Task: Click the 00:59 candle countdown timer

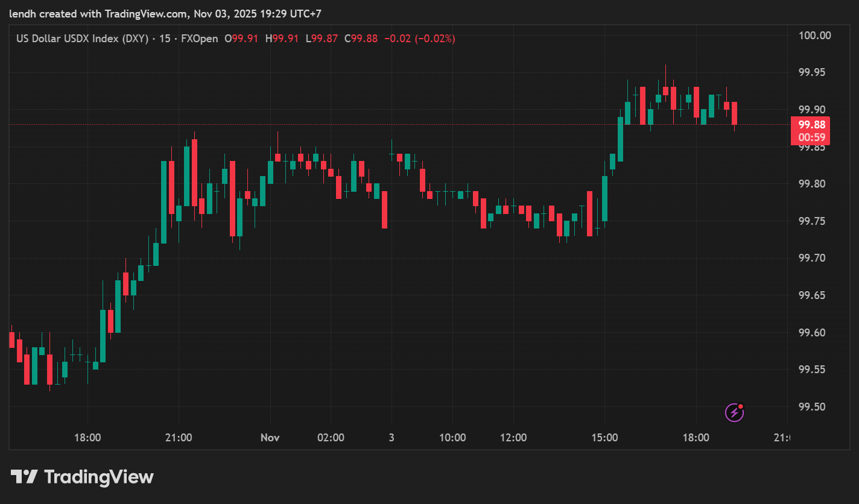Action: point(810,137)
